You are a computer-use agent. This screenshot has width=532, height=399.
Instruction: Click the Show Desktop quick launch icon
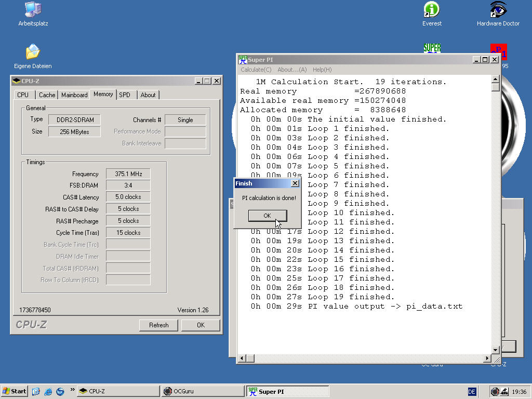(36, 391)
